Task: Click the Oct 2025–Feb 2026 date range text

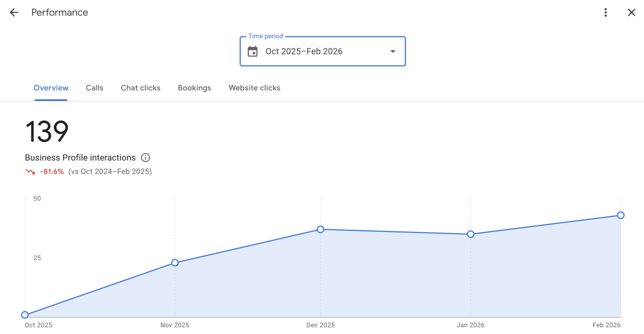Action: tap(304, 52)
